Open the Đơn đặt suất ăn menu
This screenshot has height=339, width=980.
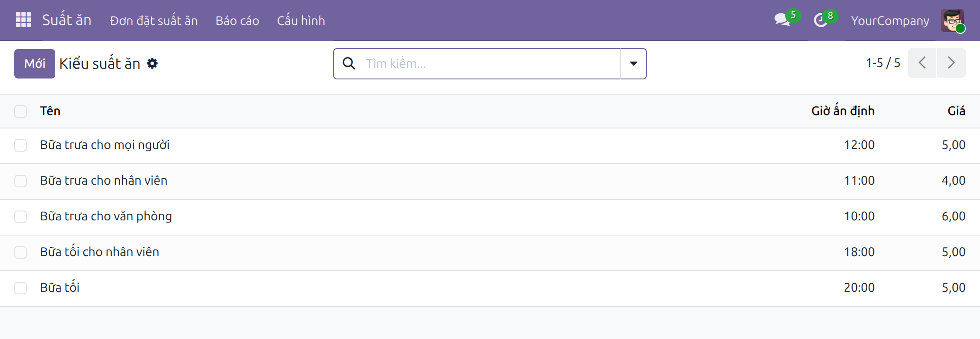(x=154, y=21)
